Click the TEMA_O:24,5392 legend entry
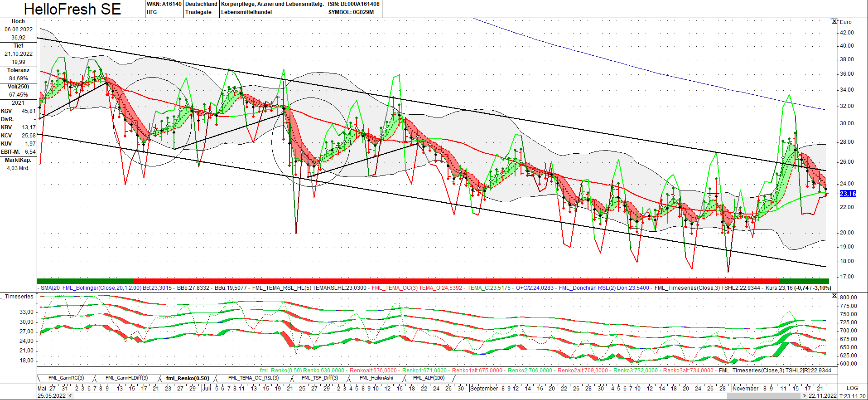The image size is (868, 400). tap(440, 288)
